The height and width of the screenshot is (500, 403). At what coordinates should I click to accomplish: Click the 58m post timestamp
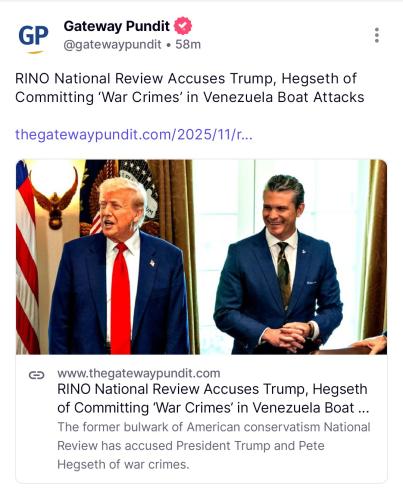pyautogui.click(x=188, y=44)
